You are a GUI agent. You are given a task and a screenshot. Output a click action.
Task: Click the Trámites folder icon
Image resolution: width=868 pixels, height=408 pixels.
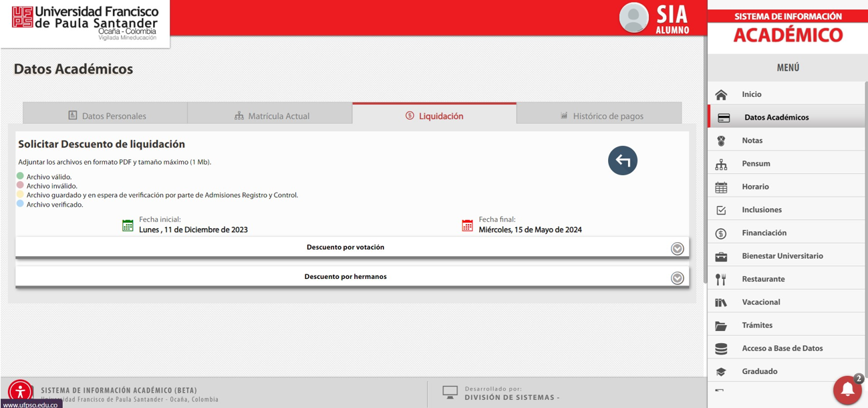coord(721,326)
